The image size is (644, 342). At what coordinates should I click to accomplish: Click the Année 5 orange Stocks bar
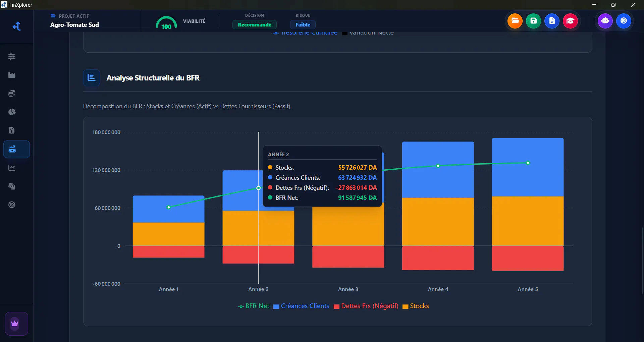[528, 221]
